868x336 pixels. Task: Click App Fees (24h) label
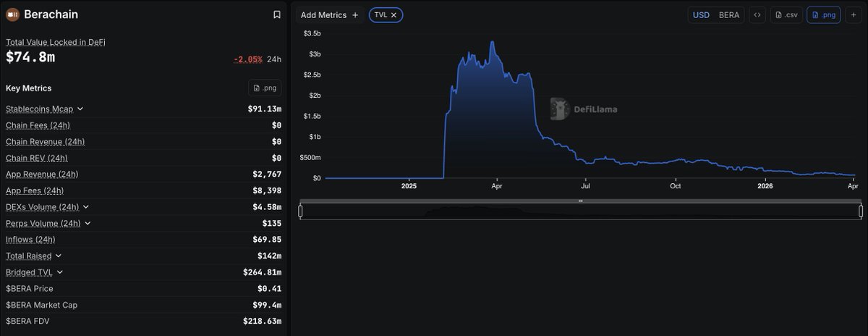35,190
